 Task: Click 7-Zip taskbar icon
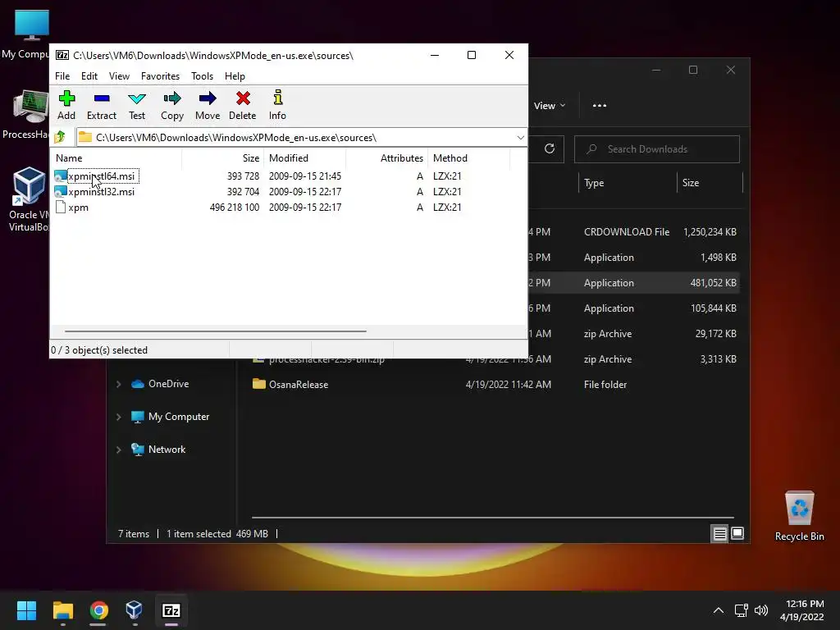point(171,610)
